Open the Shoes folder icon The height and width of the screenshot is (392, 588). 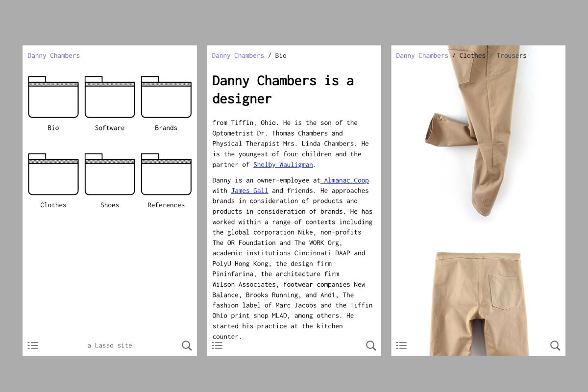pyautogui.click(x=110, y=174)
